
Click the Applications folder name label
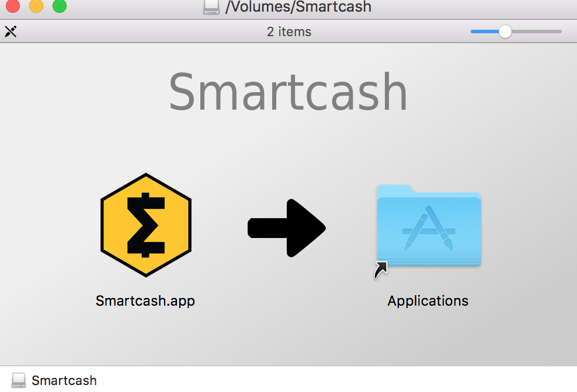coord(428,301)
